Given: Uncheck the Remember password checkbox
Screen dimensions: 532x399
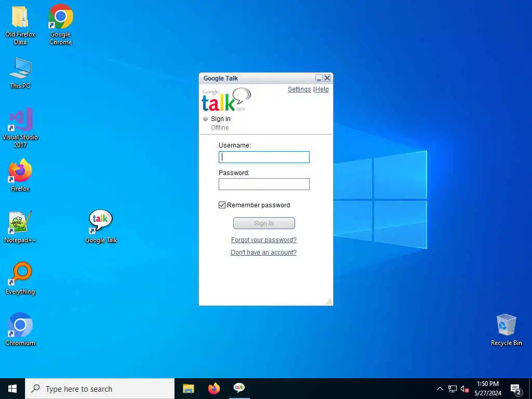Looking at the screenshot, I should pos(222,205).
